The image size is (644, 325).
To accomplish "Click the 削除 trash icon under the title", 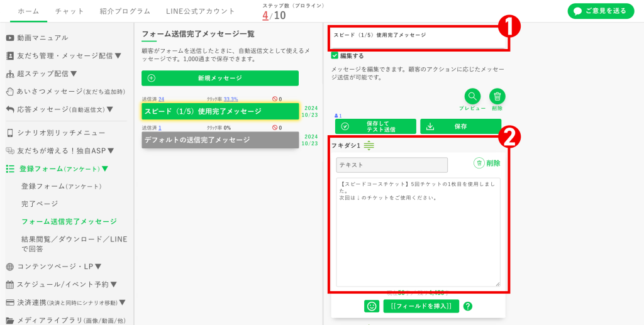I will pos(497,96).
